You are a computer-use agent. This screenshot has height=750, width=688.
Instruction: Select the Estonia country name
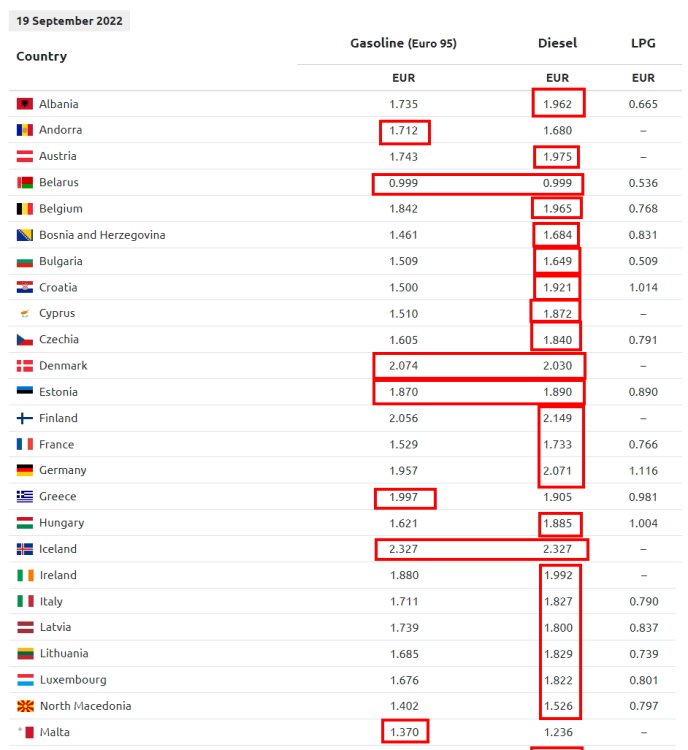[x=58, y=392]
